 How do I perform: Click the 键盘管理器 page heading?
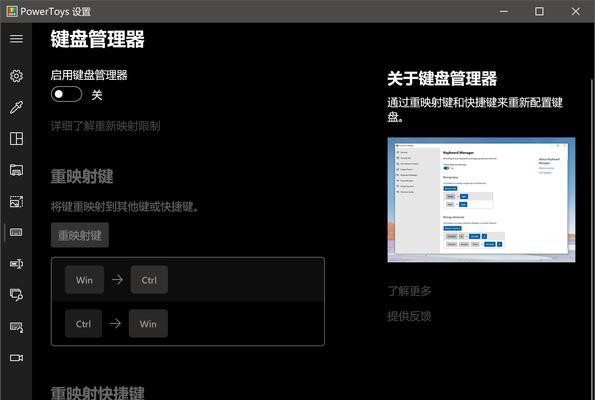tap(98, 39)
